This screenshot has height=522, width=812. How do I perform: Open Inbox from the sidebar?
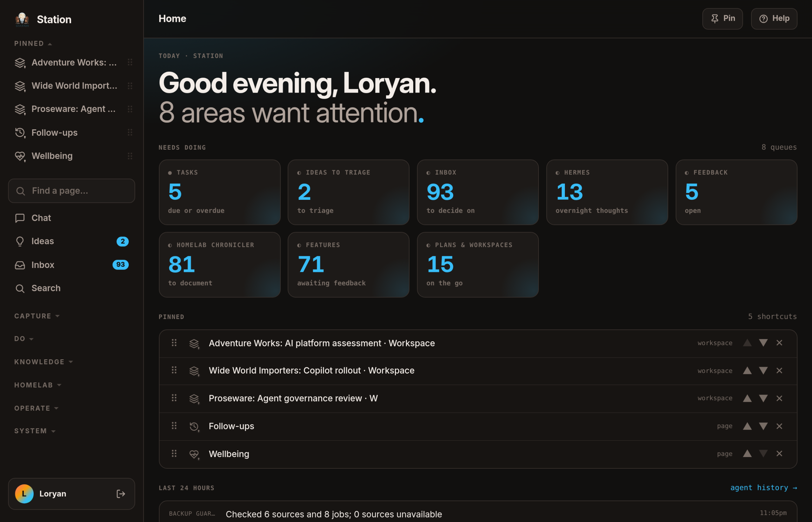pyautogui.click(x=72, y=265)
